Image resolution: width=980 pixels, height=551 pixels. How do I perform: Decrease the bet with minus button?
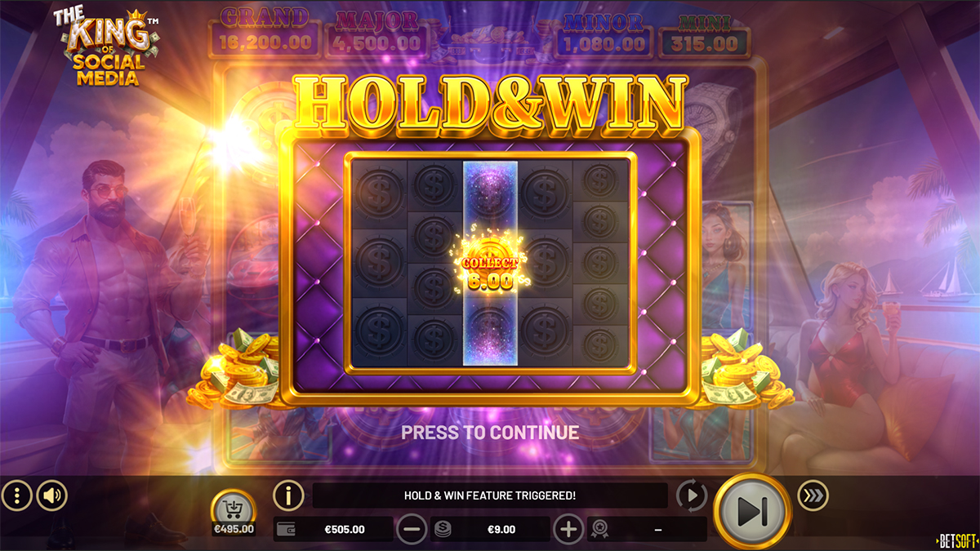pos(412,529)
